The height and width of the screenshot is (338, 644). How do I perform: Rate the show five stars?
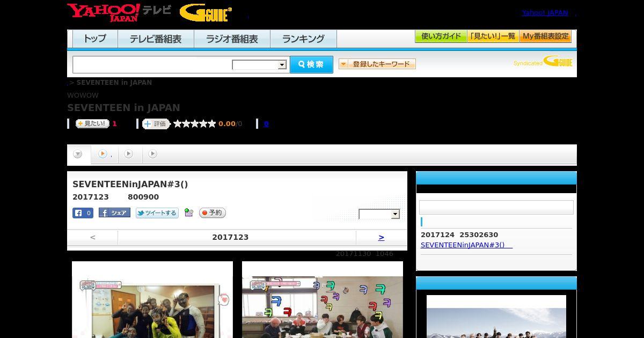coord(212,123)
